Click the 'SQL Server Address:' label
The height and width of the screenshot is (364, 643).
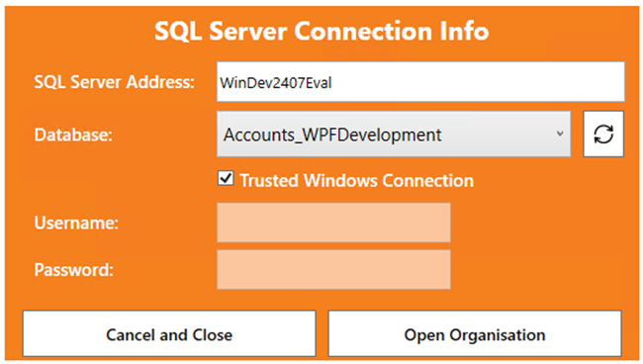pos(114,82)
